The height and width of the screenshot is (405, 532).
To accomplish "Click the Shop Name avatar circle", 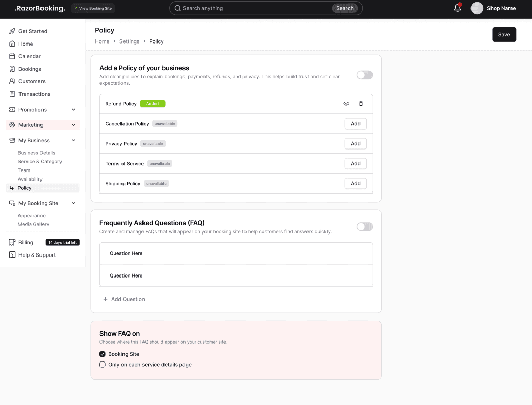I will [x=477, y=8].
